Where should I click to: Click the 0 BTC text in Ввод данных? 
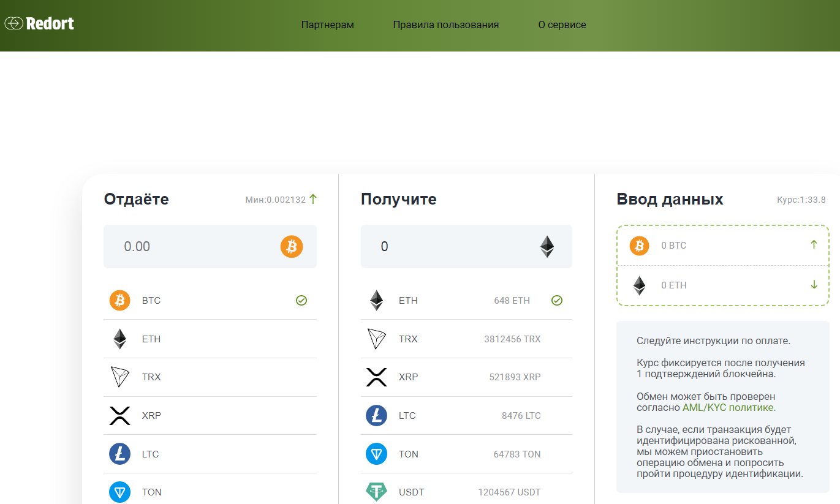click(x=674, y=246)
